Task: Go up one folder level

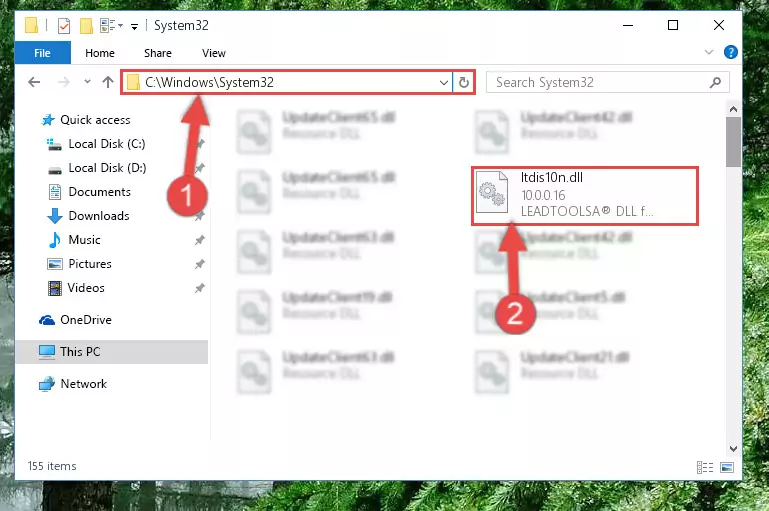Action: pos(108,82)
